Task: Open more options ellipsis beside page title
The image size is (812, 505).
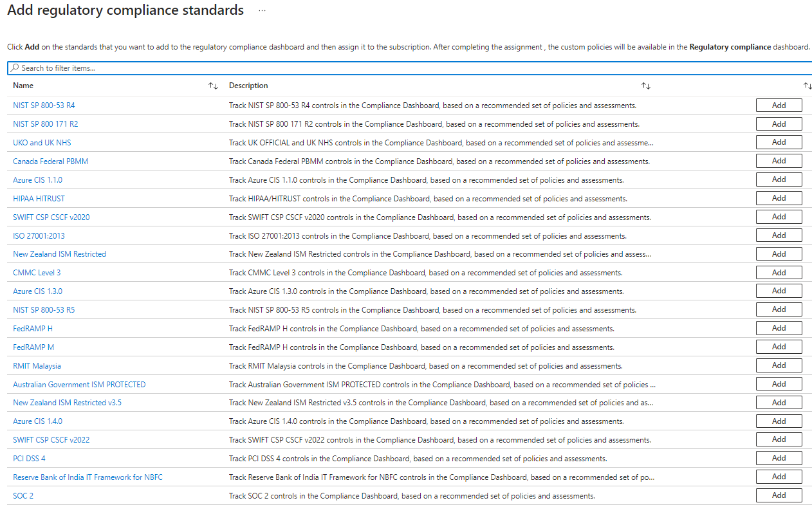Action: tap(261, 11)
